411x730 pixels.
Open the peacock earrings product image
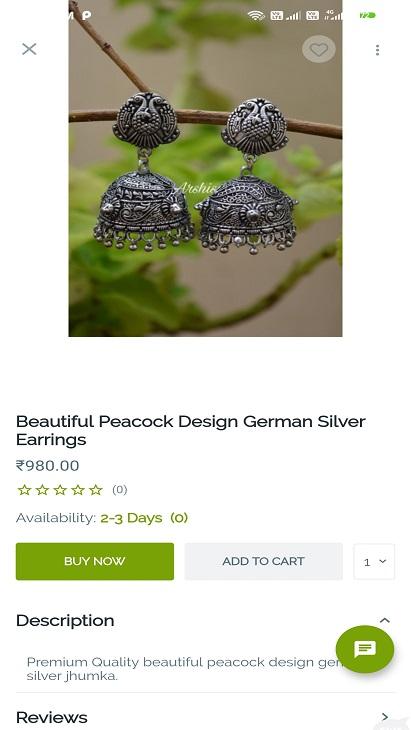pyautogui.click(x=205, y=168)
